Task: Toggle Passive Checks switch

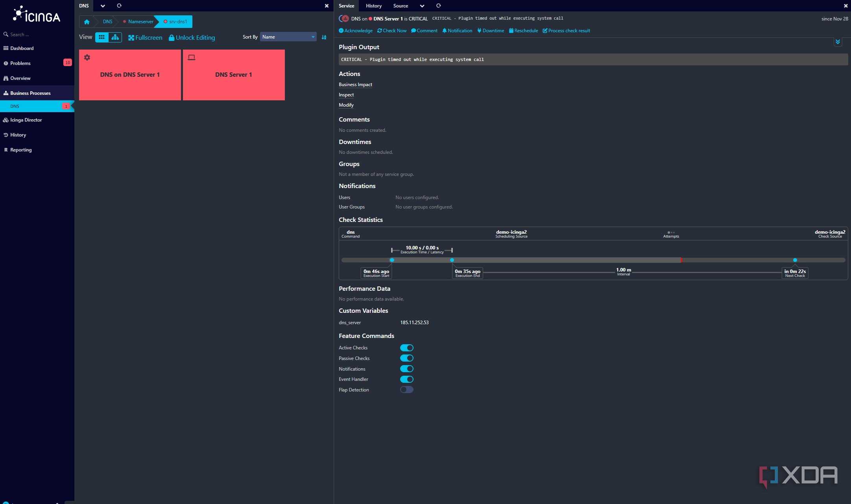Action: pyautogui.click(x=407, y=358)
